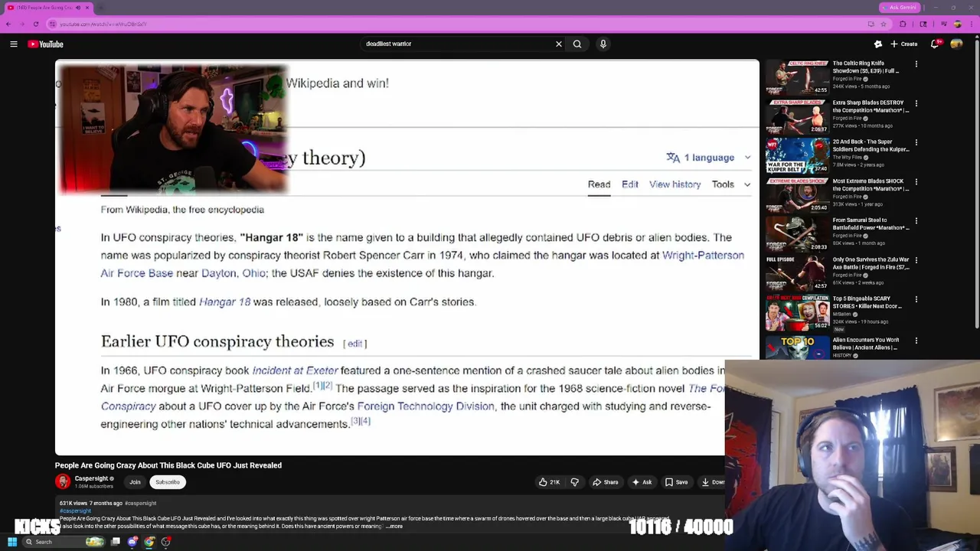Click the sparkle icon beside Create
Screen dimensions: 980x551
878,44
